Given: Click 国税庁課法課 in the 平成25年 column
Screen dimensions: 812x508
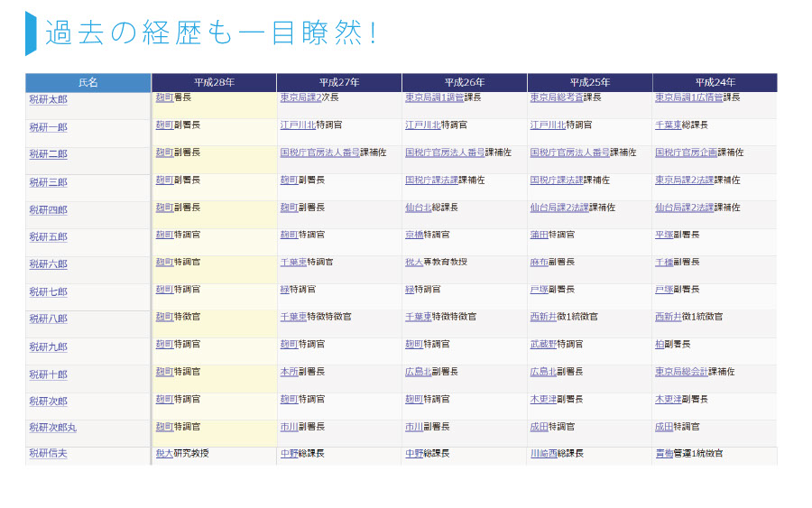Looking at the screenshot, I should [557, 180].
